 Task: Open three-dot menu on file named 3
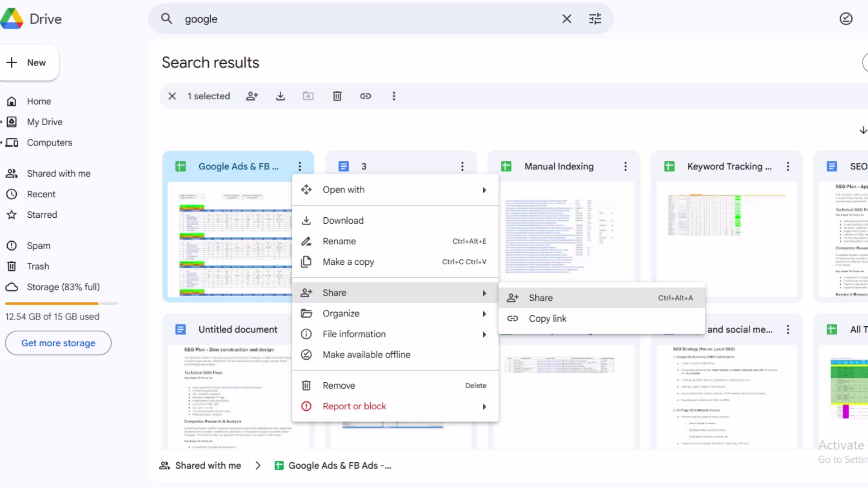pos(462,166)
